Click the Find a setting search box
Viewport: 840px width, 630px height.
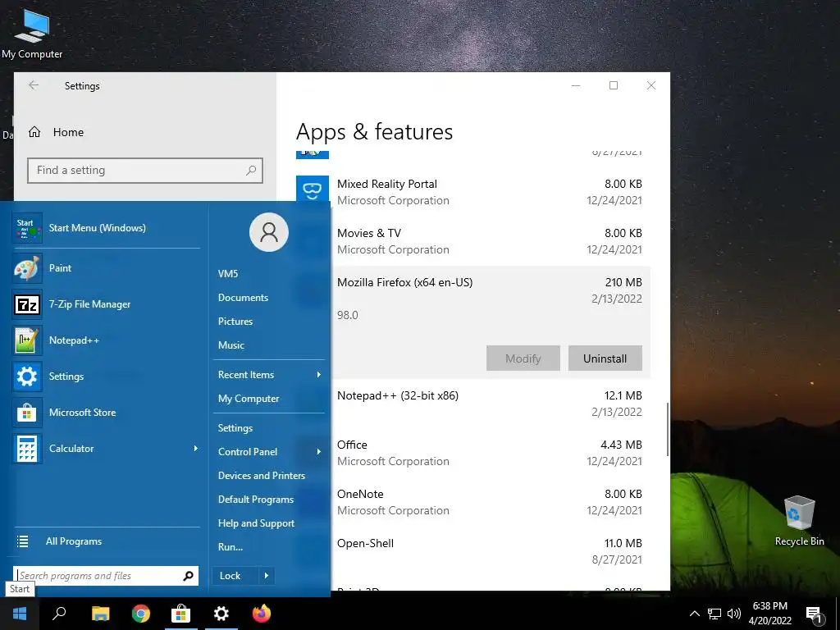click(x=144, y=171)
